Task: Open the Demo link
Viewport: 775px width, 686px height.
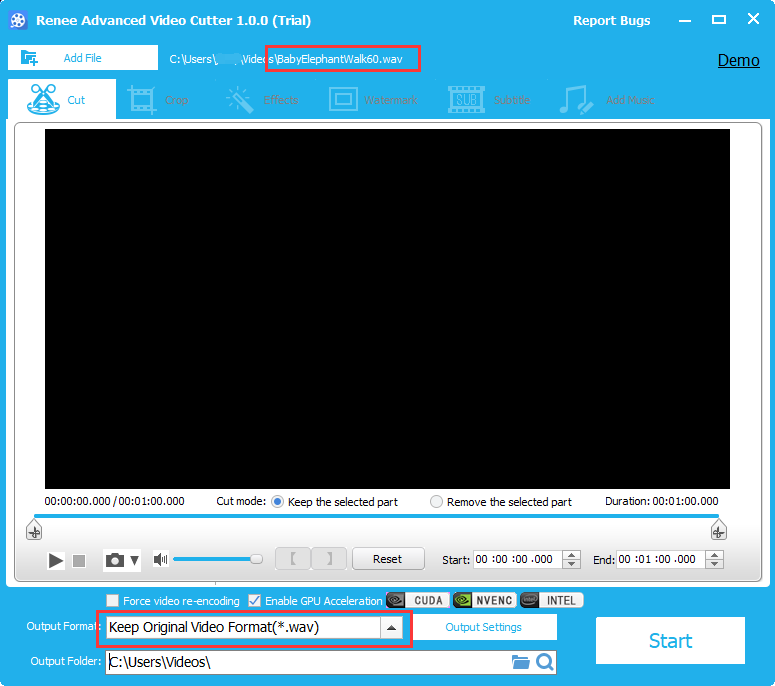Action: click(738, 60)
